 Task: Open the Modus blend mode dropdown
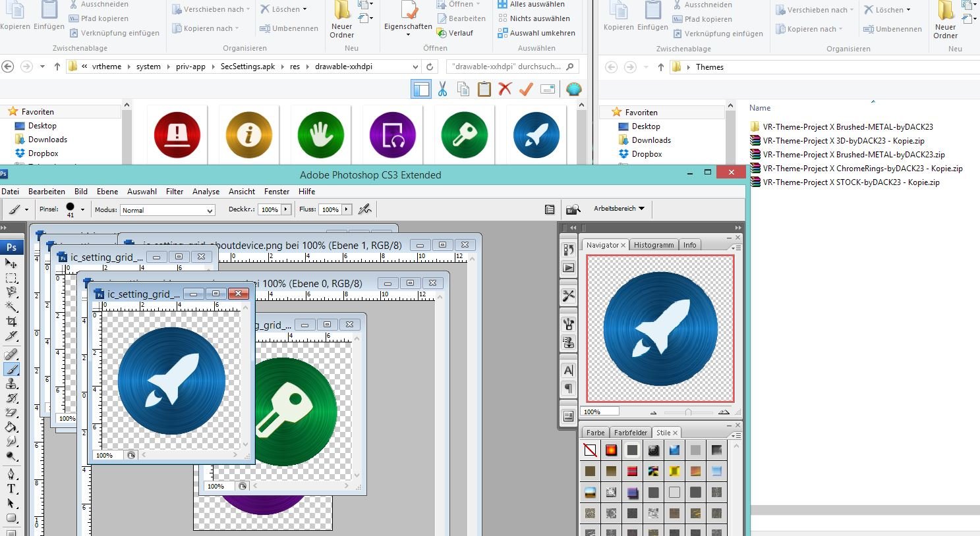click(167, 210)
